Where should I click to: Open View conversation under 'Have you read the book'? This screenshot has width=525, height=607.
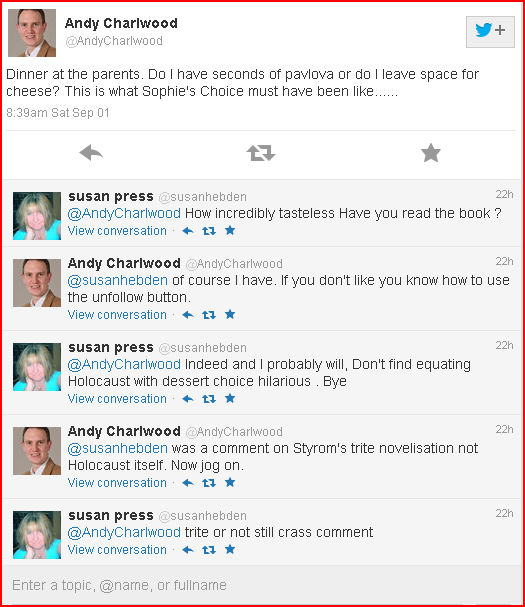117,231
